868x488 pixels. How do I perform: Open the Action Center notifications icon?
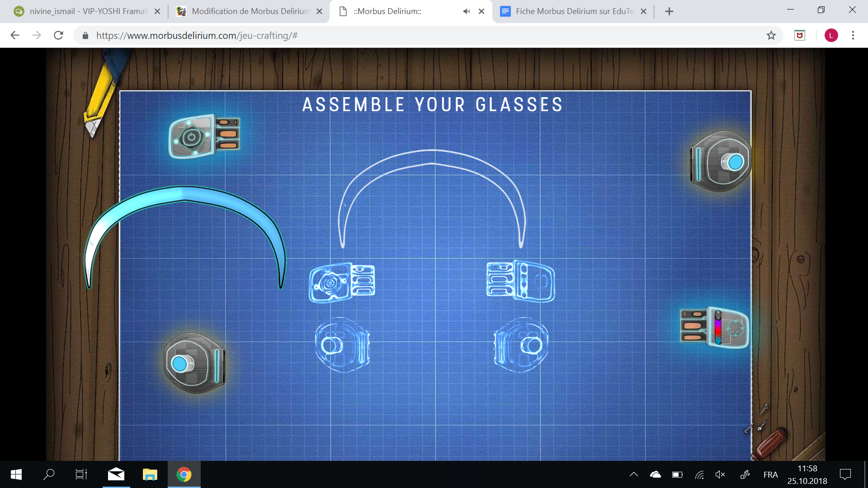coord(845,474)
